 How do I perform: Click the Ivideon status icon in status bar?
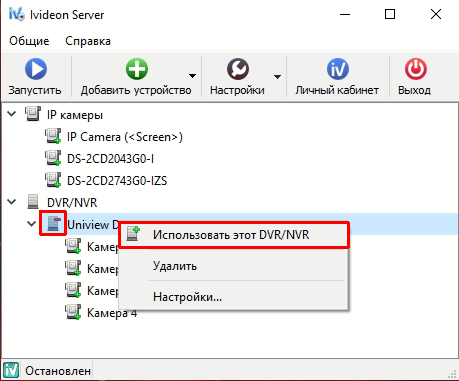11,370
